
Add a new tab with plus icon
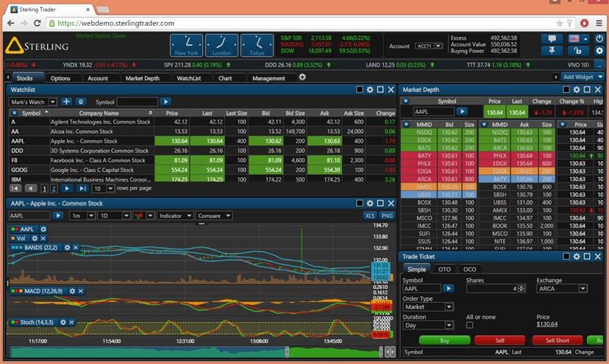click(x=302, y=77)
